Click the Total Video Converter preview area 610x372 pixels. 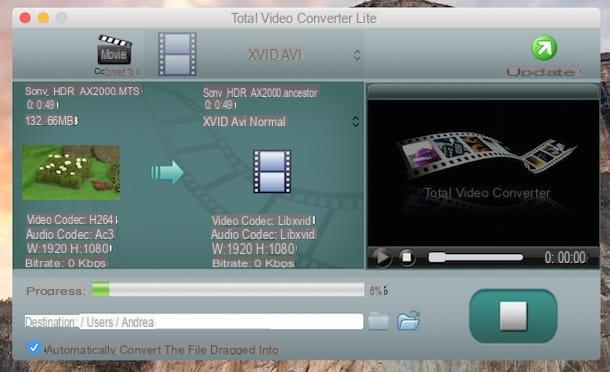pyautogui.click(x=483, y=173)
